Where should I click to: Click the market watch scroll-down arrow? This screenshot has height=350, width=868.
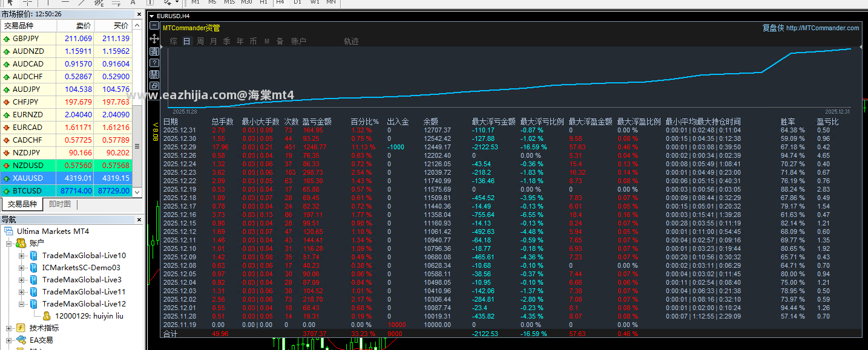click(137, 192)
